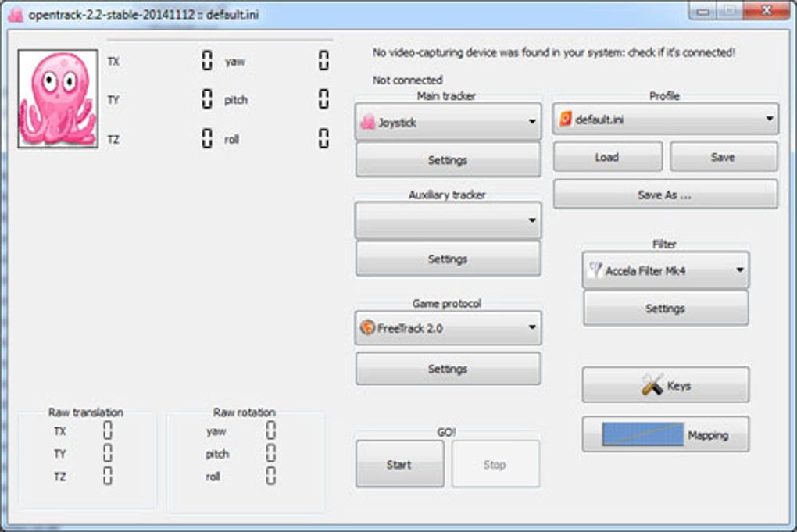Open the Game protocol FreeTrack 2.0 dropdown
The image size is (797, 532).
pos(448,327)
